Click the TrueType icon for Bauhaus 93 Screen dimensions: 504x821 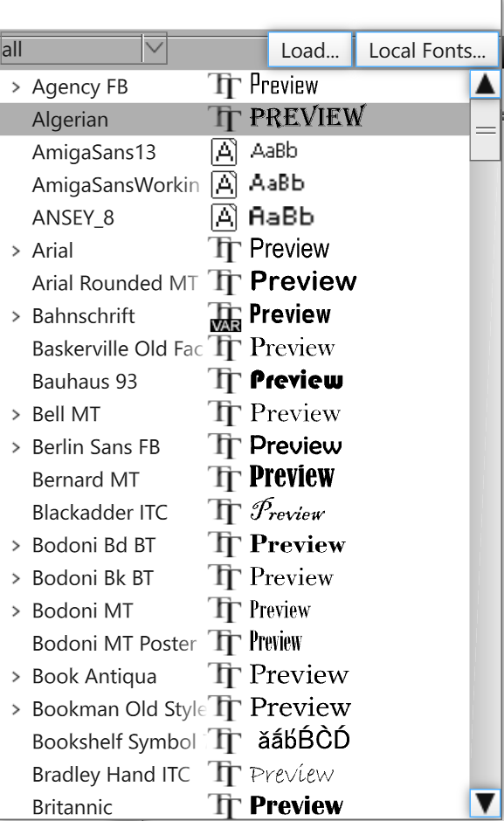coord(224,381)
